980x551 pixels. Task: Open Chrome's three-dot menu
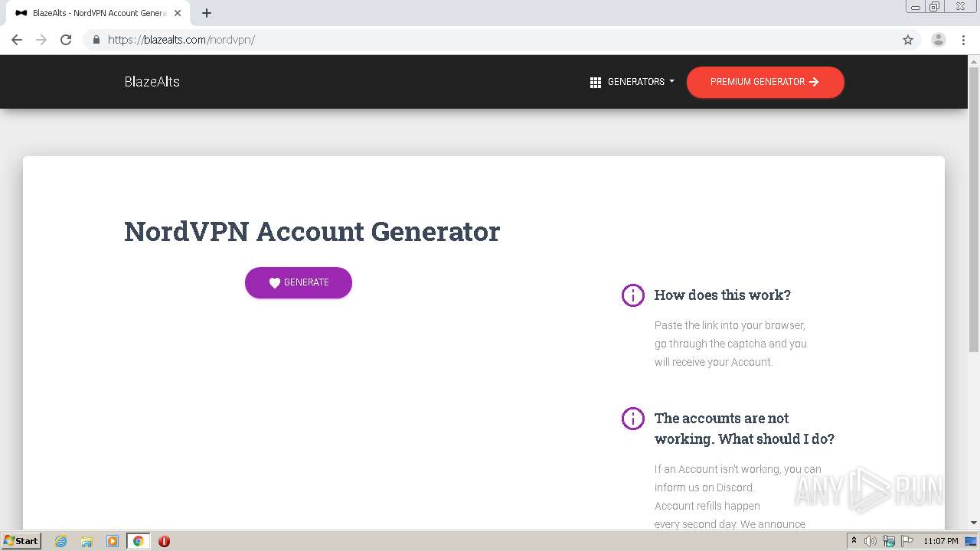pos(963,40)
